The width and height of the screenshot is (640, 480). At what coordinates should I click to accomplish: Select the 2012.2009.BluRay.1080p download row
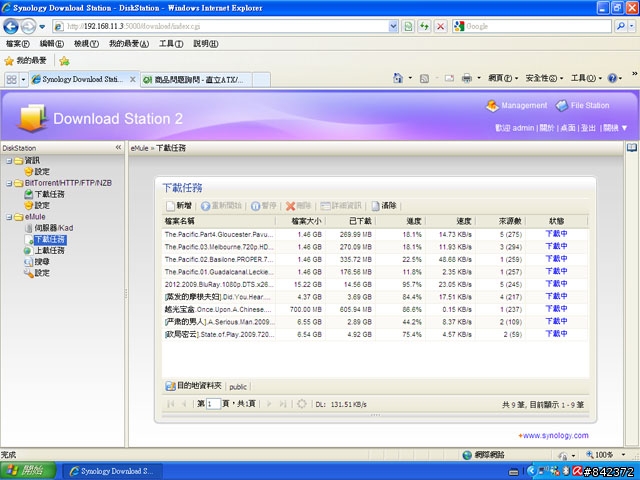(x=375, y=284)
